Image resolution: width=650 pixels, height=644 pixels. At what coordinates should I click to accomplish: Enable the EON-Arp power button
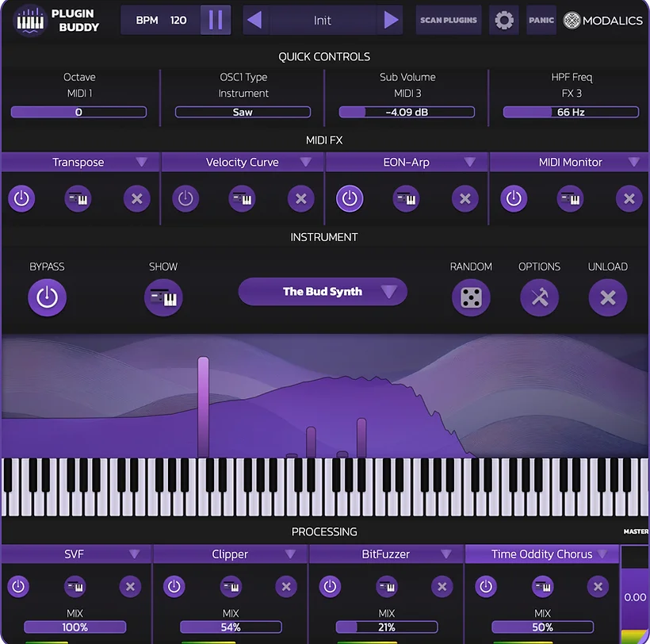point(350,199)
